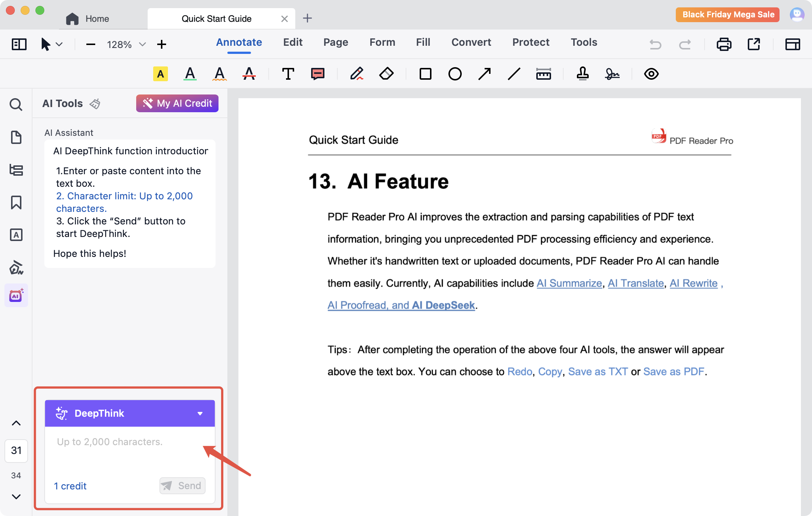Select the Strikethrough annotation tool
The height and width of the screenshot is (516, 812).
point(249,74)
